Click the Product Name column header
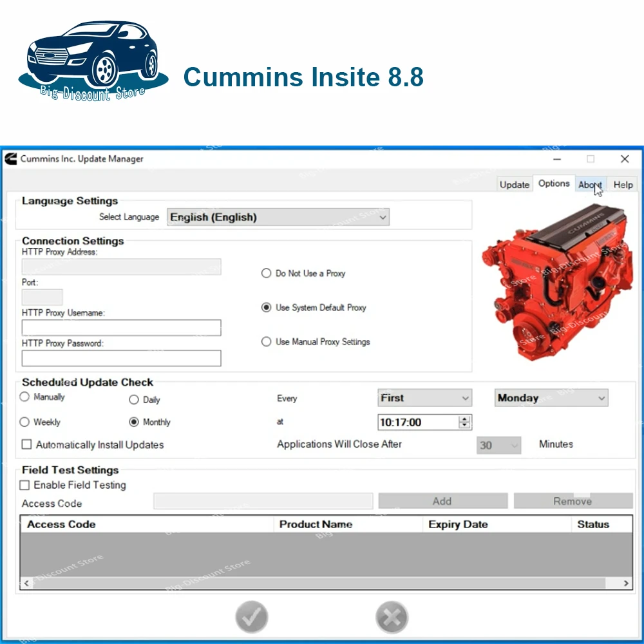Viewport: 644px width, 644px height. (348, 524)
